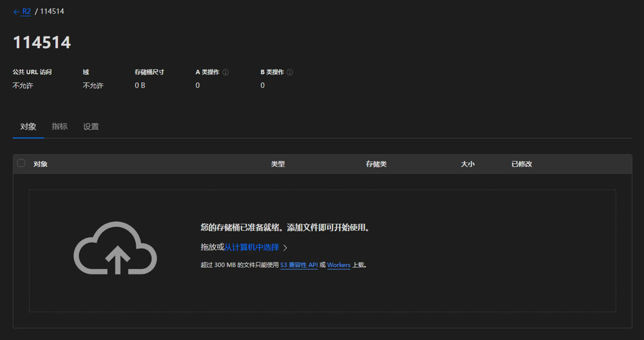
Task: Go back via the R2 breadcrumb link
Action: (x=26, y=12)
